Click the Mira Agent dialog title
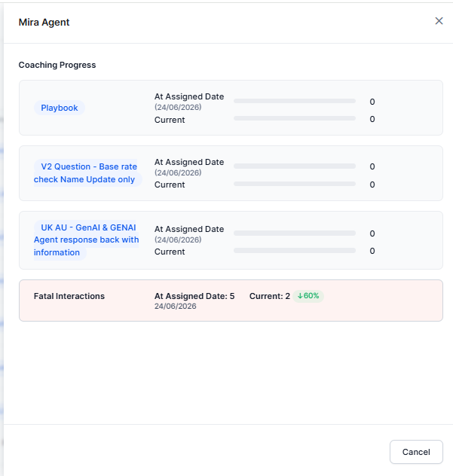The height and width of the screenshot is (476, 453). coord(44,22)
